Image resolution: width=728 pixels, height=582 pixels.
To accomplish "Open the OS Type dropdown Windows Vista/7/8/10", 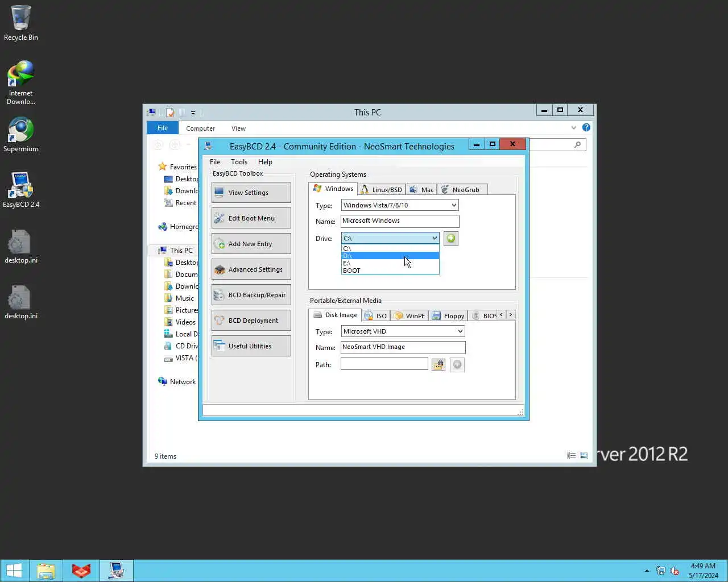I will tap(400, 205).
